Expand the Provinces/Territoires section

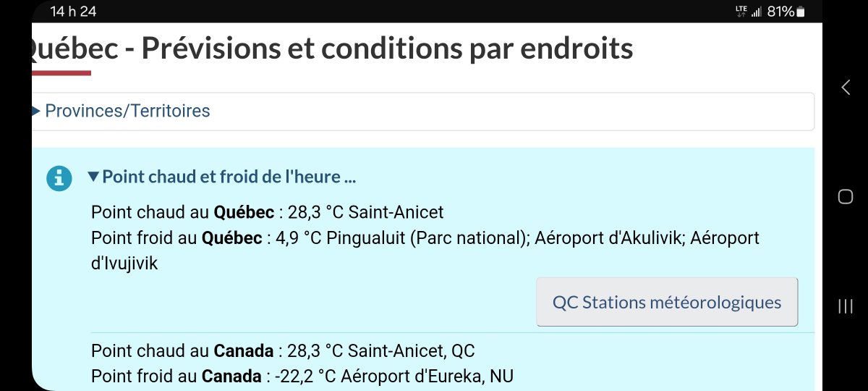(x=127, y=111)
